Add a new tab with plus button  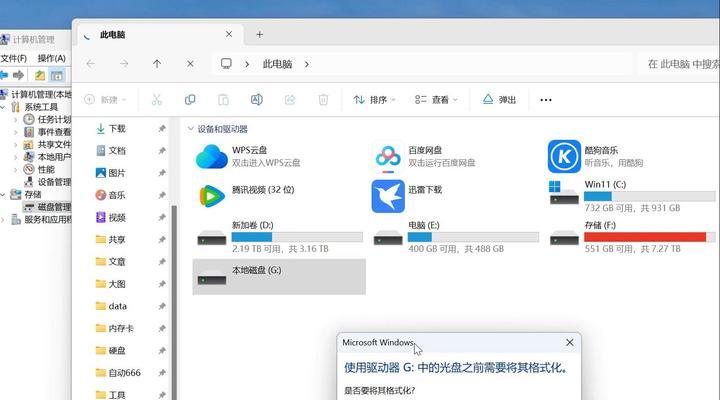click(259, 34)
